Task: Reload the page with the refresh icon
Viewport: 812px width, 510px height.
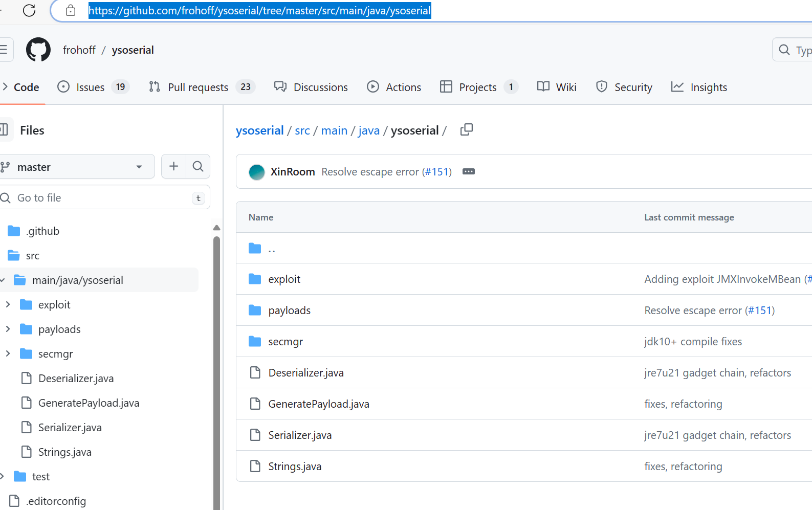Action: [x=29, y=10]
